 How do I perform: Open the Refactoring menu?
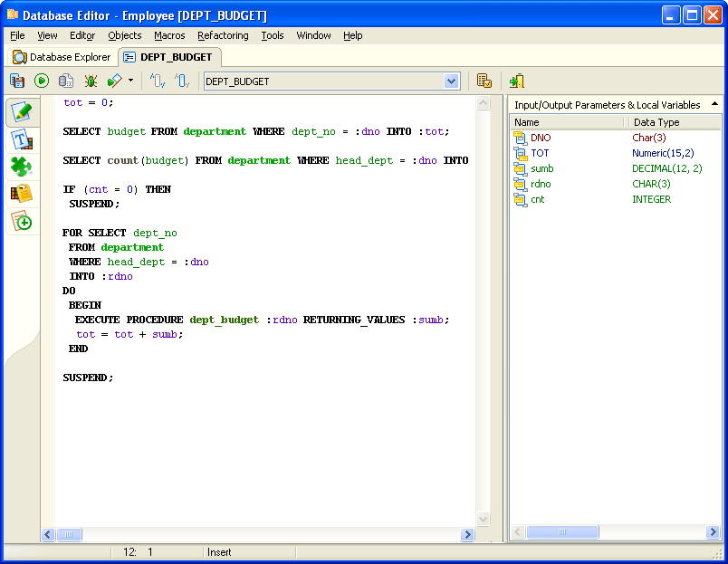(223, 35)
